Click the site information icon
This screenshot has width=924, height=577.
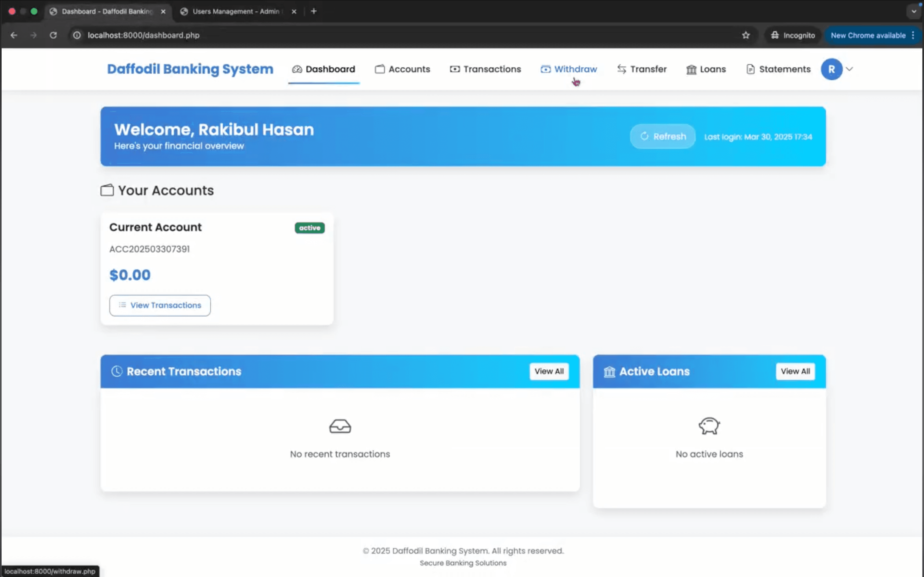(77, 35)
